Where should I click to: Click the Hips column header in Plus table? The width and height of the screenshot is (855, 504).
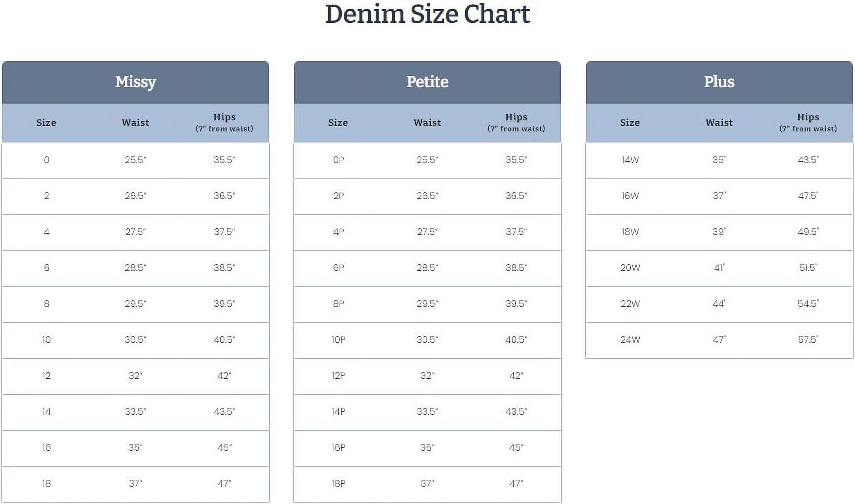[x=808, y=122]
